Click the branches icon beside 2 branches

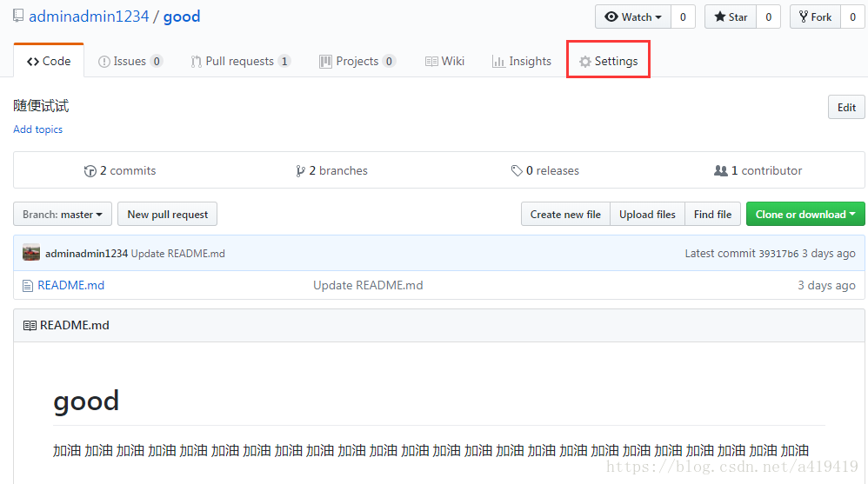[300, 171]
